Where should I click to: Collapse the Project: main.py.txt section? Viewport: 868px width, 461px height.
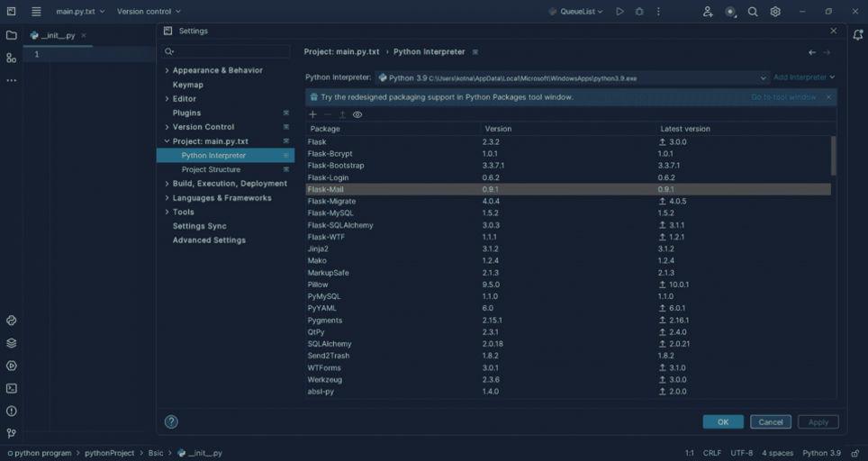[x=167, y=141]
